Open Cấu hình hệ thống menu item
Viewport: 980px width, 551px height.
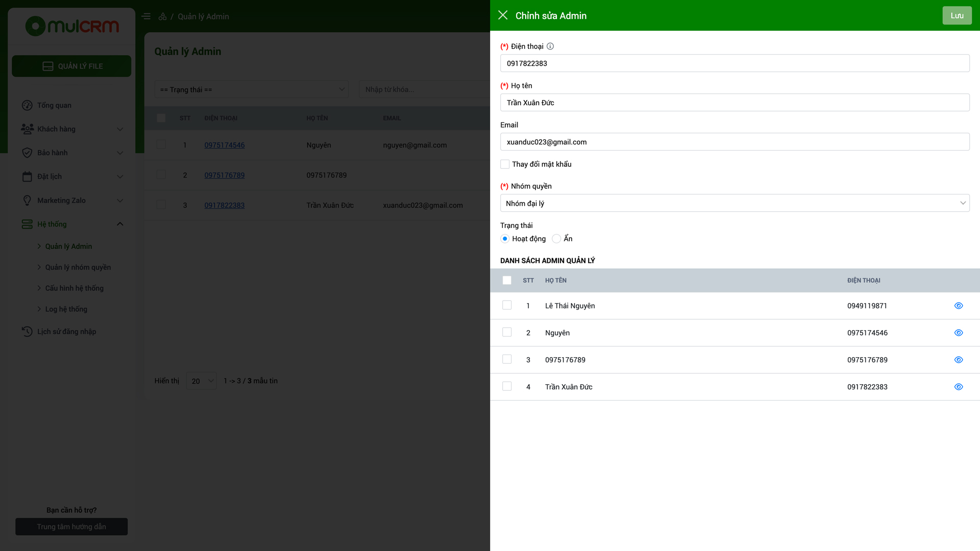[74, 288]
